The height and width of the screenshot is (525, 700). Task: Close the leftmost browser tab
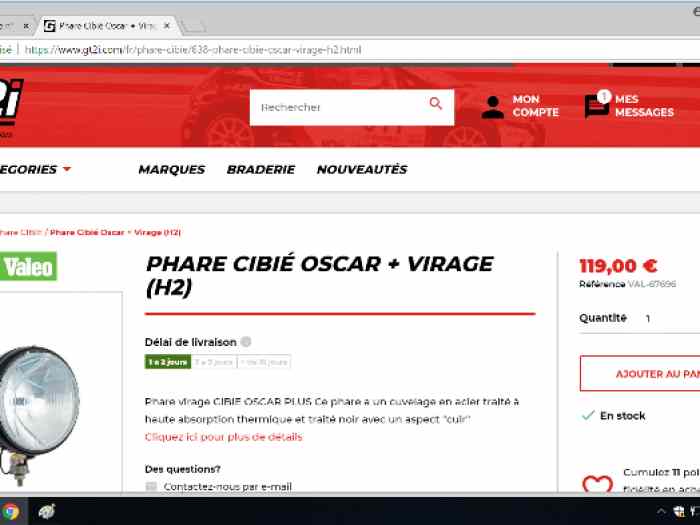(x=26, y=26)
